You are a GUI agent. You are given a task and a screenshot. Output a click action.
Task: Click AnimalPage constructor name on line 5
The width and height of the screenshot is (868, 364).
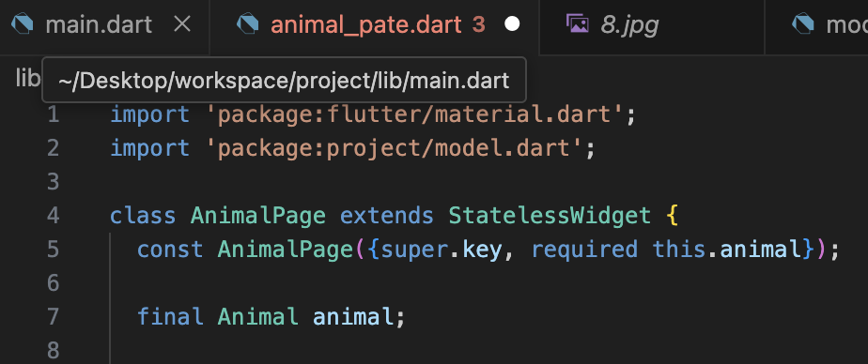click(285, 250)
